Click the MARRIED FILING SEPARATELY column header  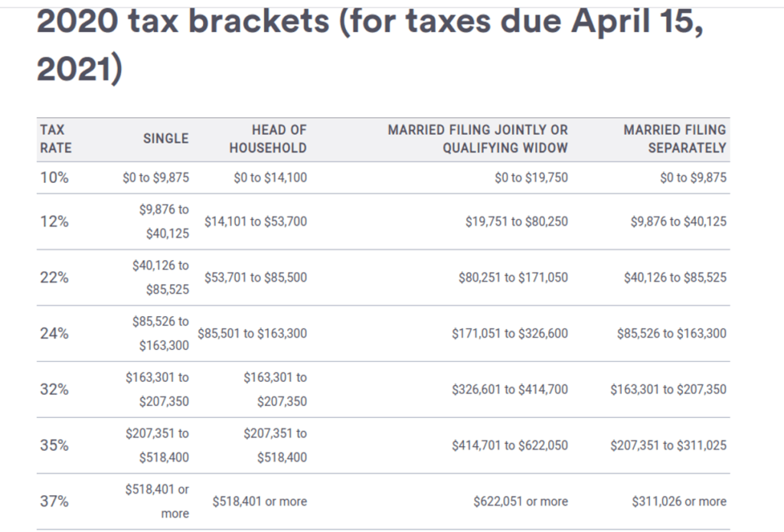(675, 139)
